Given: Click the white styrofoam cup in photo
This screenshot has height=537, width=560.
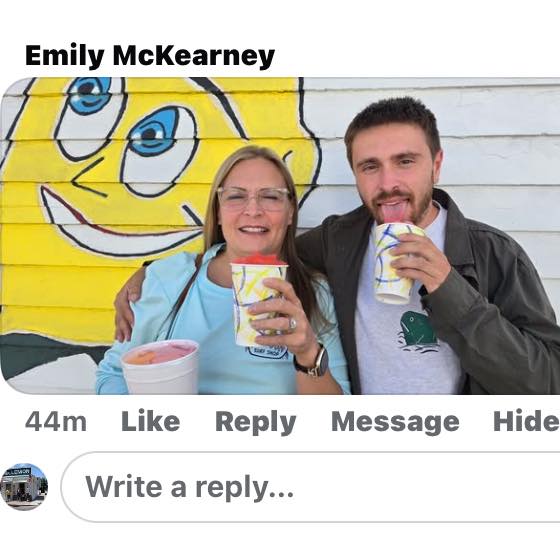Looking at the screenshot, I should 160,367.
